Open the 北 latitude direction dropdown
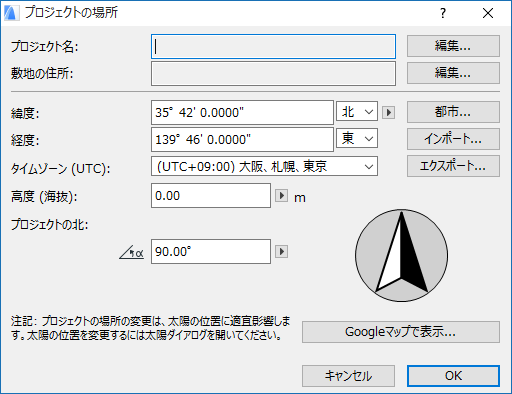The width and height of the screenshot is (512, 394). click(x=357, y=111)
